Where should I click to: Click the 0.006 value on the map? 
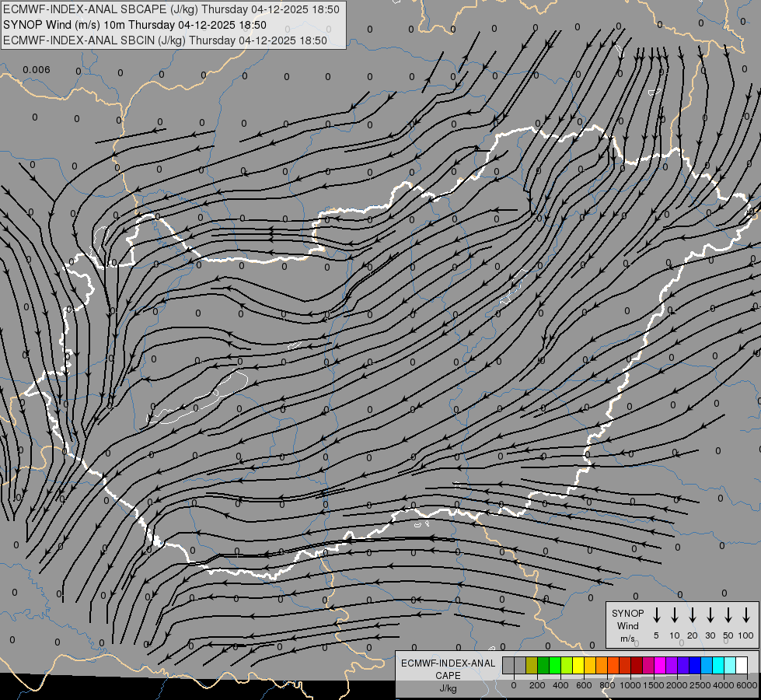point(37,70)
